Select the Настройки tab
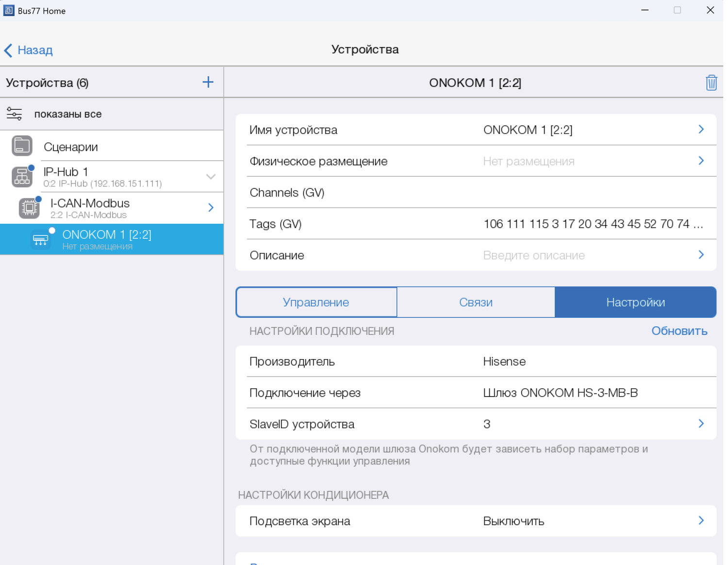728x565 pixels. (635, 302)
